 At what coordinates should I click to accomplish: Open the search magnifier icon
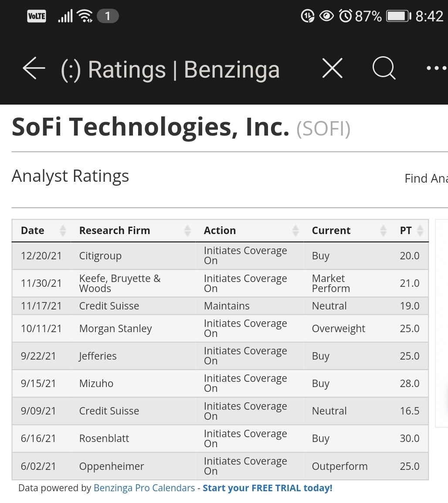[x=384, y=68]
